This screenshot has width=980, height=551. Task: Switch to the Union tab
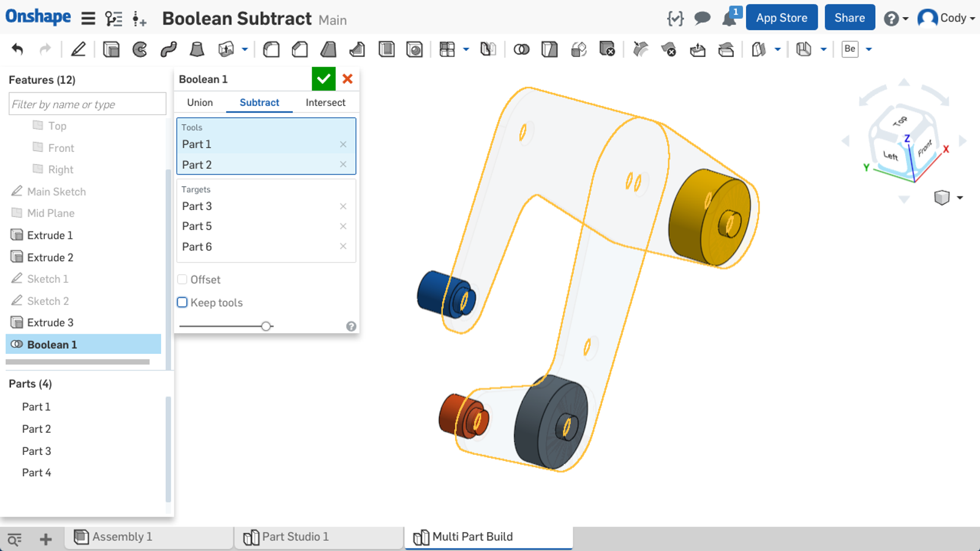200,102
